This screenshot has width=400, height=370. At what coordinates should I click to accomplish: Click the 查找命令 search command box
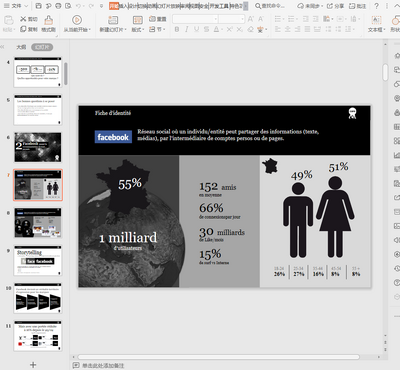pyautogui.click(x=270, y=6)
